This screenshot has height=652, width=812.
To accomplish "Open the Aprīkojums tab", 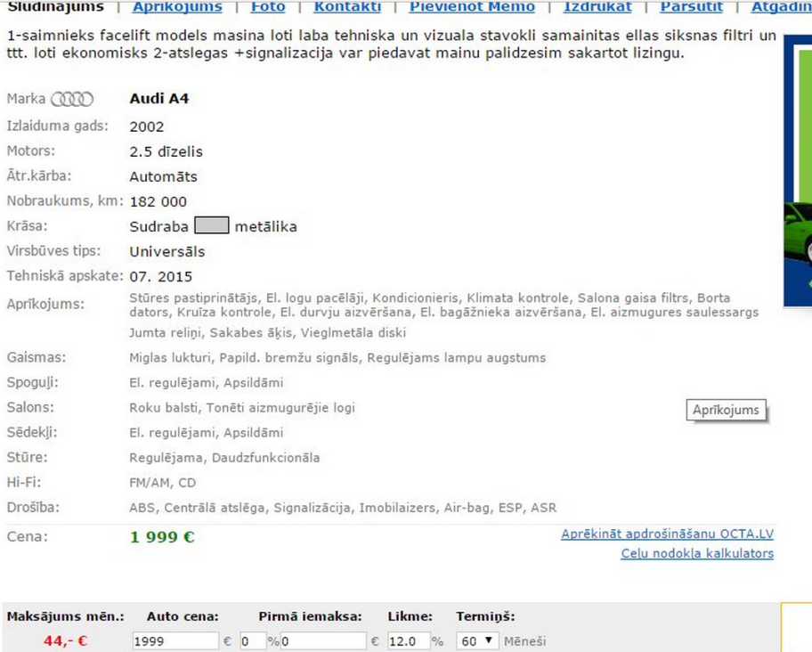I will click(177, 7).
